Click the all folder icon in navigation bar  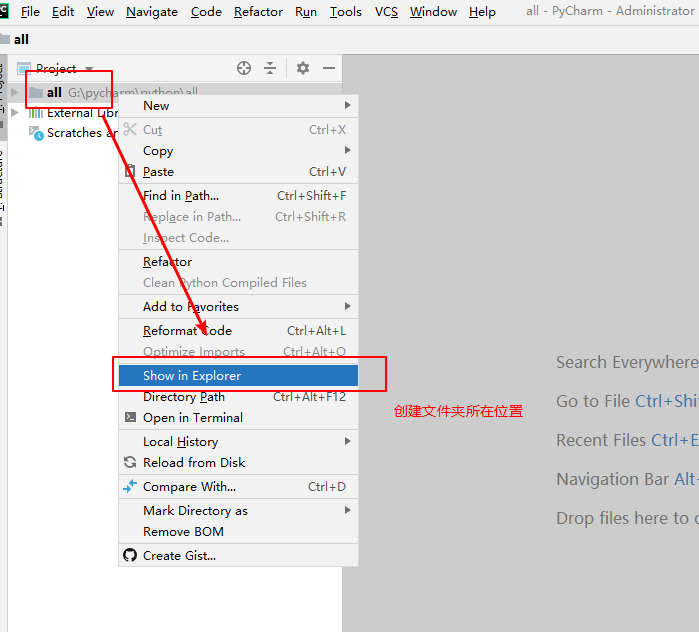tap(4, 39)
